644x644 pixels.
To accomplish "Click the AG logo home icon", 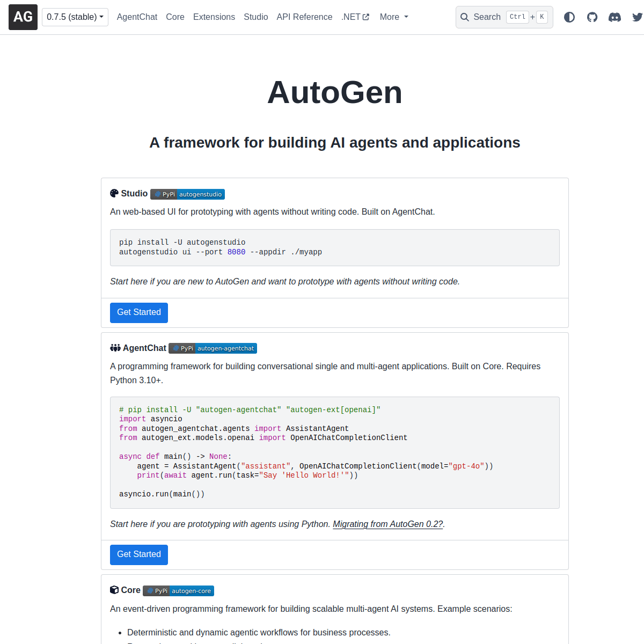I will coord(23,17).
